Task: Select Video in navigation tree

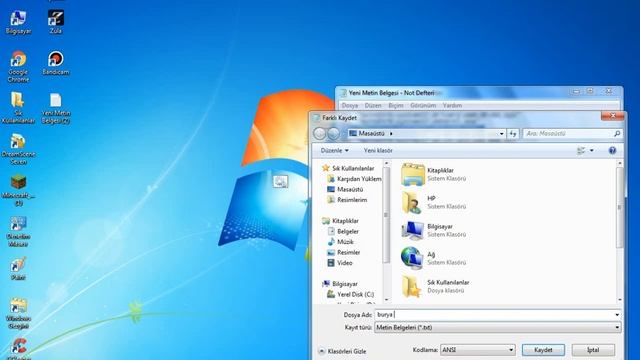Action: tap(340, 263)
